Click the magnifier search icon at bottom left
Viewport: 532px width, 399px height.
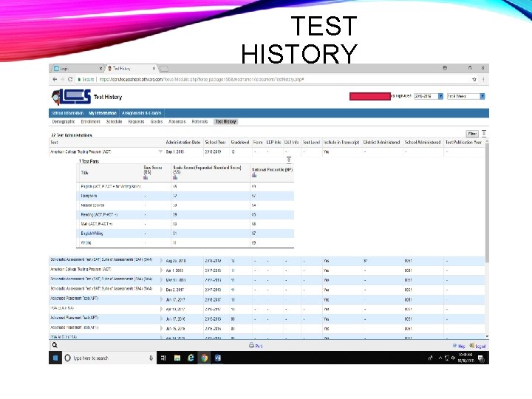[55, 345]
